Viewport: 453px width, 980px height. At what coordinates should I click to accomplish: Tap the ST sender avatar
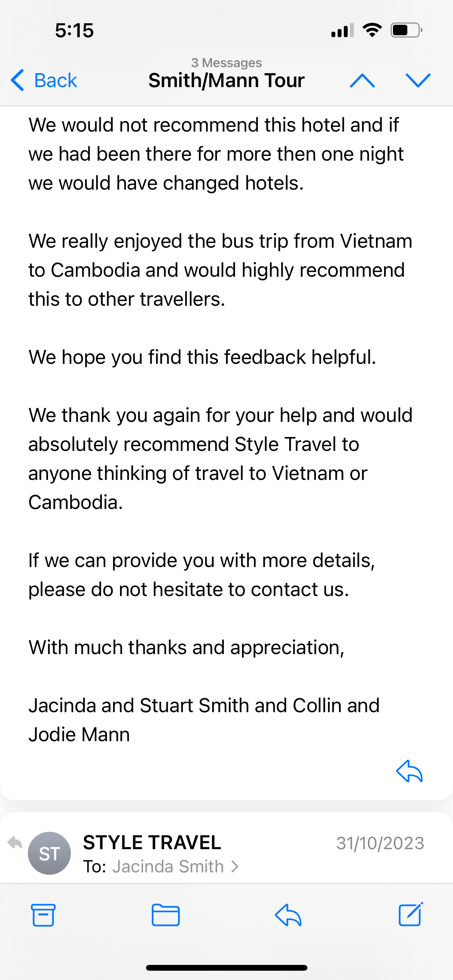[x=49, y=853]
